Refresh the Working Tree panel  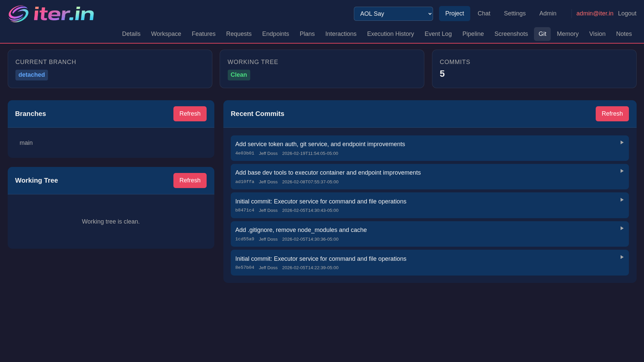point(190,180)
